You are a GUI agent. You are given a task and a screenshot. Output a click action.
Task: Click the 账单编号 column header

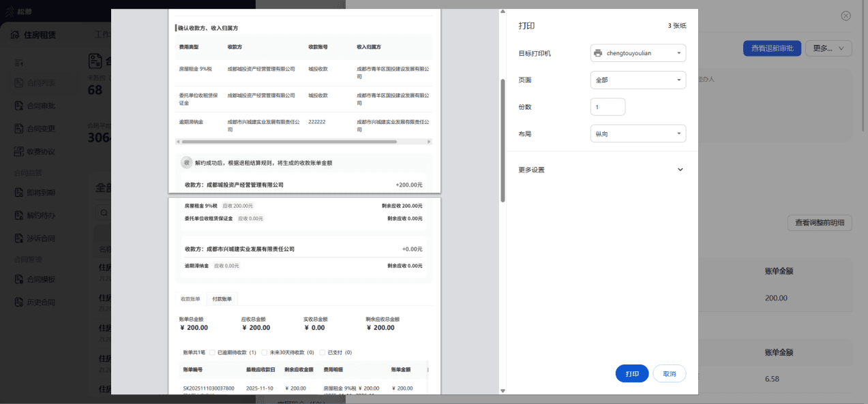point(193,369)
